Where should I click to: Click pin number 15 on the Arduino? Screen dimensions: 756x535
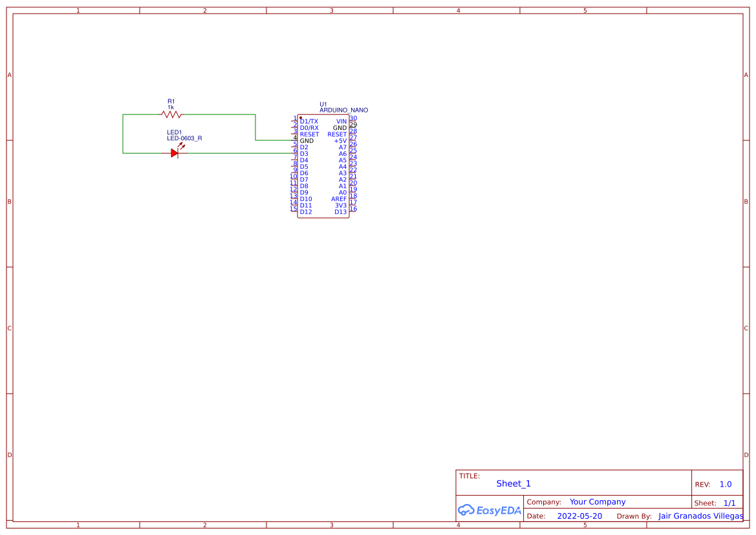pyautogui.click(x=294, y=209)
